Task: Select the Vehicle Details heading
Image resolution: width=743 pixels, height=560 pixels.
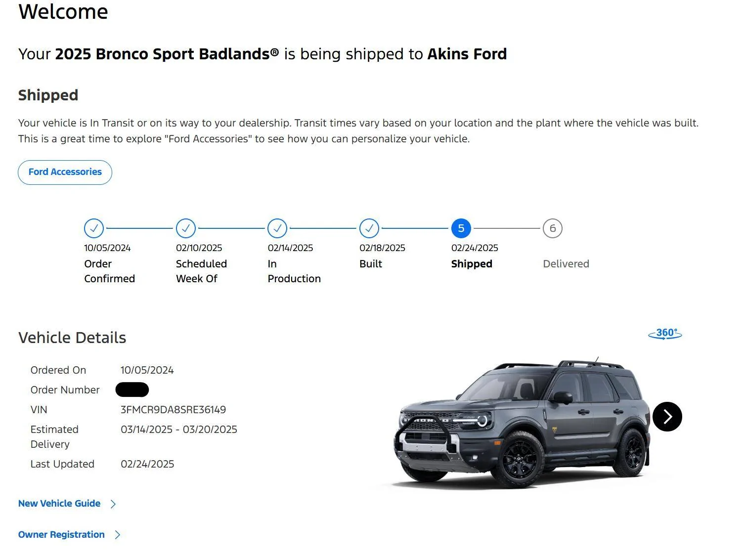Action: (x=72, y=338)
